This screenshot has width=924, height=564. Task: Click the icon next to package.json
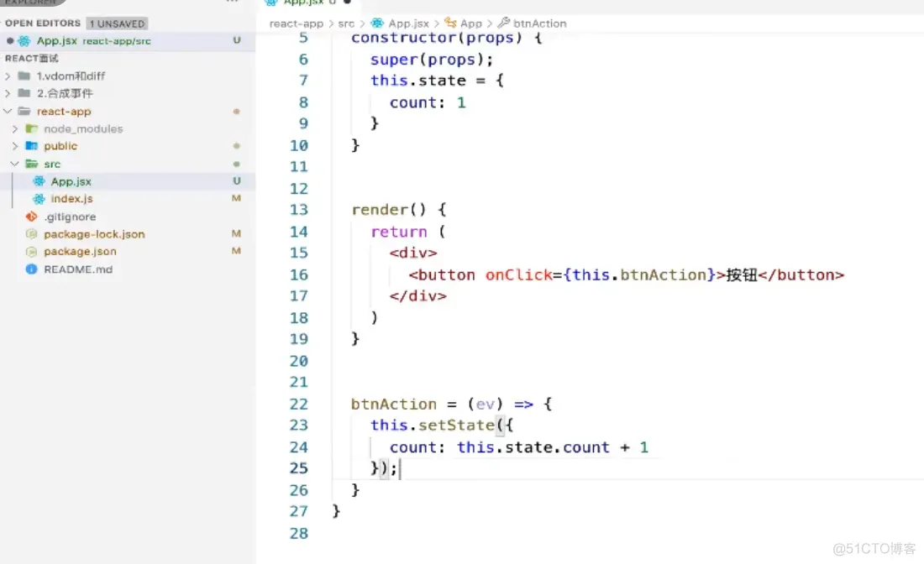tap(32, 252)
